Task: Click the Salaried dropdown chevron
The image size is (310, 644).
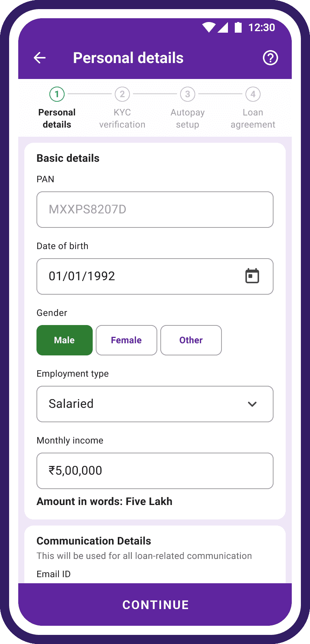Action: 252,404
